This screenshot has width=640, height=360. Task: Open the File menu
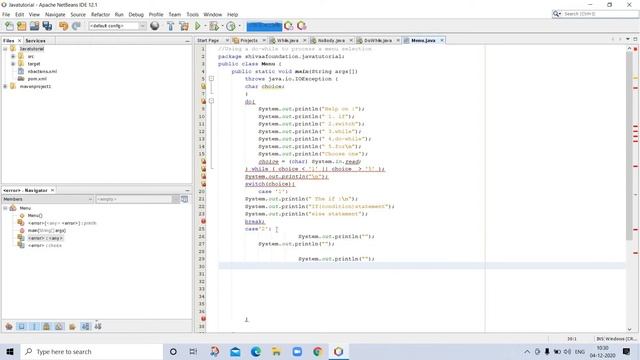tap(6, 14)
